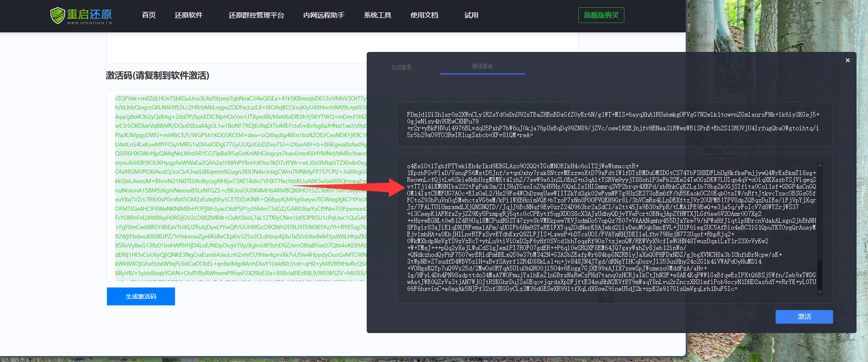Open the 系统工具 nav item

click(x=377, y=15)
